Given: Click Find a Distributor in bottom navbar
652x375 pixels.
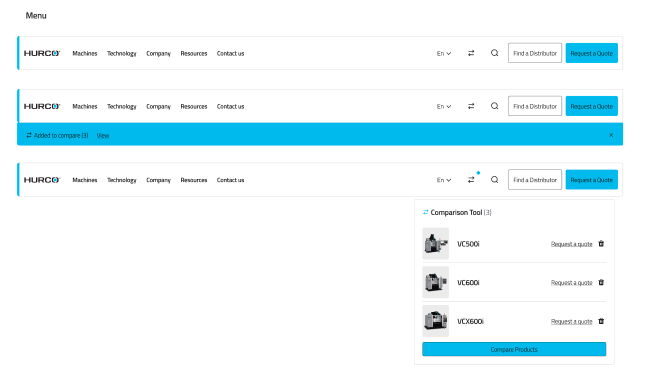Looking at the screenshot, I should click(535, 180).
